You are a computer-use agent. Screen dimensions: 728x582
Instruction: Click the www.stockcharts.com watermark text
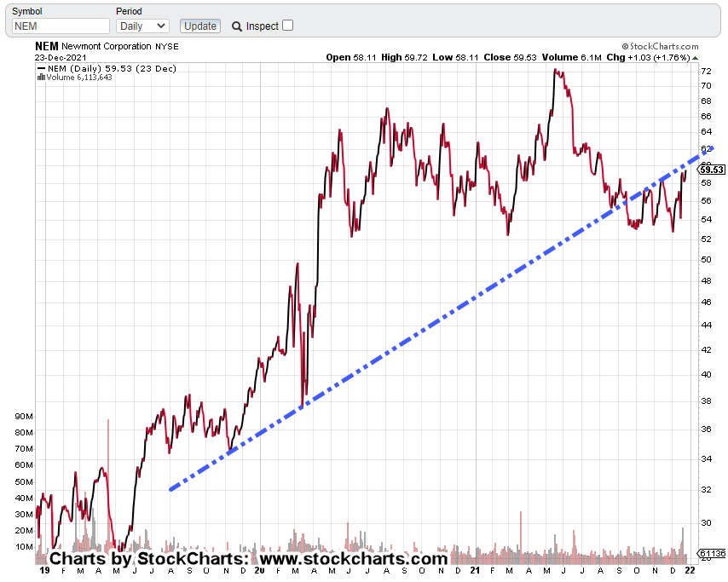[353, 560]
